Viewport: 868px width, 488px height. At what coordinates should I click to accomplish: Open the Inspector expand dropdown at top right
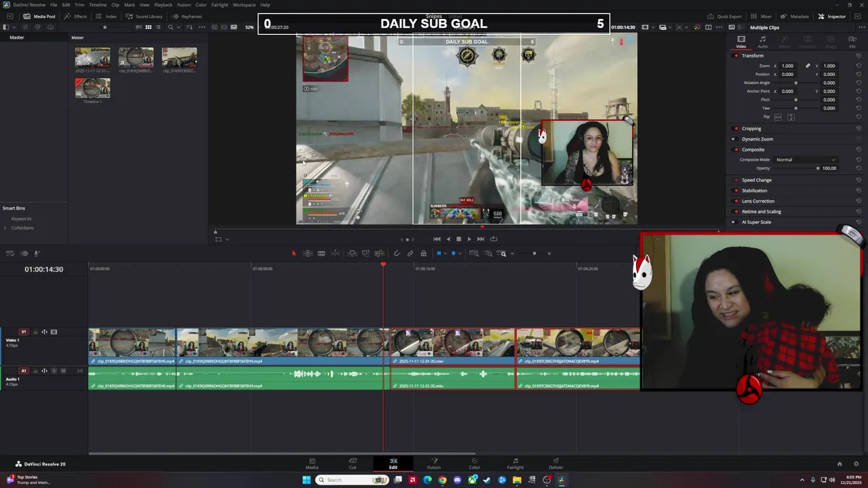[x=857, y=16]
